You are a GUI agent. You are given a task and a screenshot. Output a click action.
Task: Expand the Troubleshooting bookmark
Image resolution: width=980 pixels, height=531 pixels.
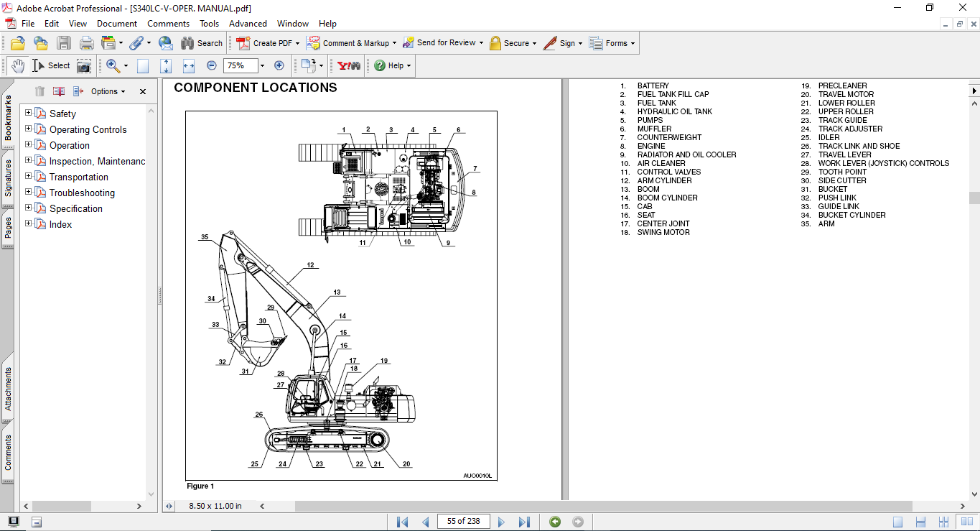tap(29, 192)
